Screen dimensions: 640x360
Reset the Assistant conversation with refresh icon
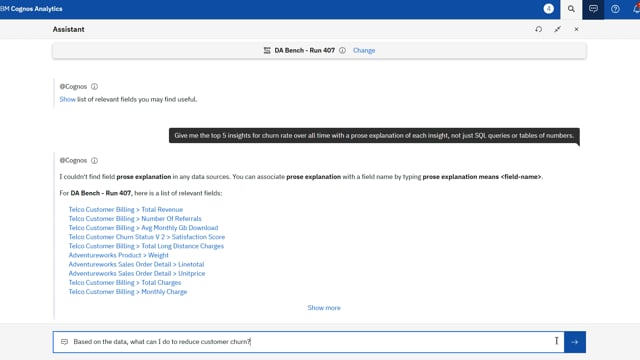pyautogui.click(x=539, y=29)
